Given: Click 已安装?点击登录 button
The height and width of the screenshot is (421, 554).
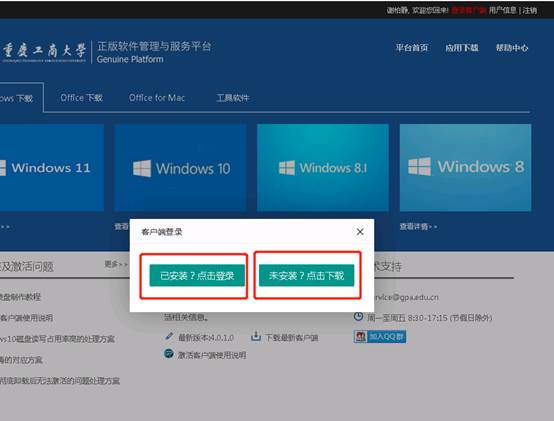Looking at the screenshot, I should click(x=197, y=275).
